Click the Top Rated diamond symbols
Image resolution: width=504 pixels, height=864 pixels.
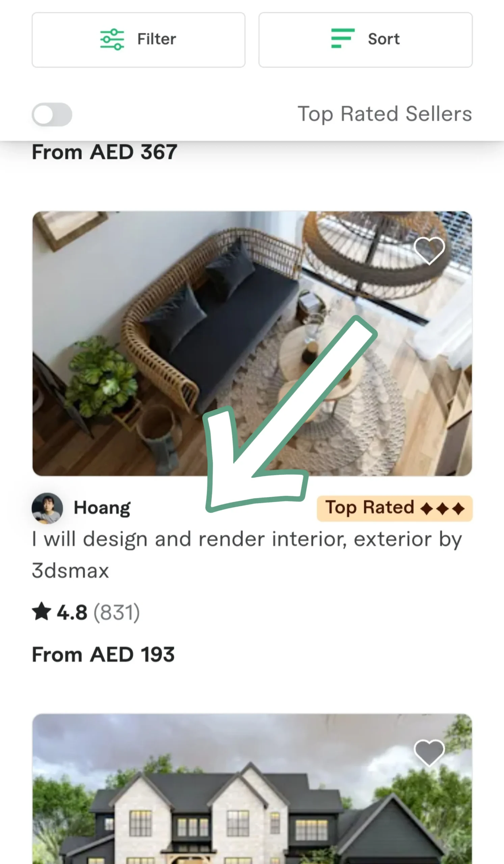[x=443, y=509]
